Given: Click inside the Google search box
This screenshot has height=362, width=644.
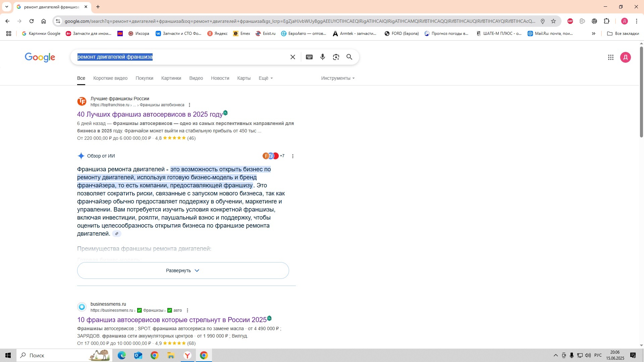Looking at the screenshot, I should tap(181, 57).
